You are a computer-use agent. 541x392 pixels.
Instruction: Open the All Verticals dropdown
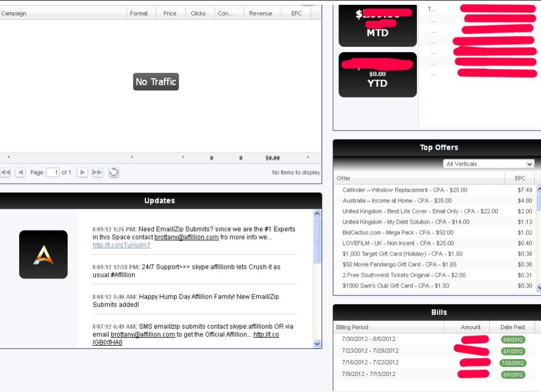(489, 164)
